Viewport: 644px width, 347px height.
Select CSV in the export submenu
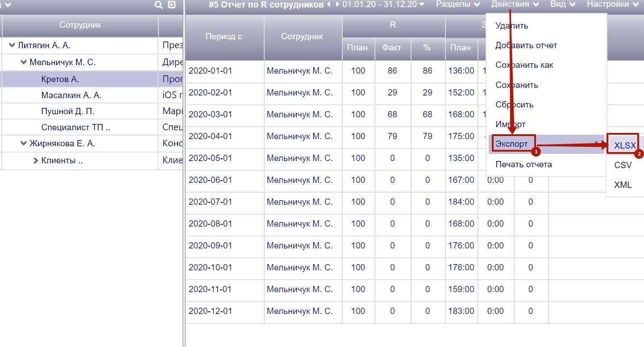623,165
